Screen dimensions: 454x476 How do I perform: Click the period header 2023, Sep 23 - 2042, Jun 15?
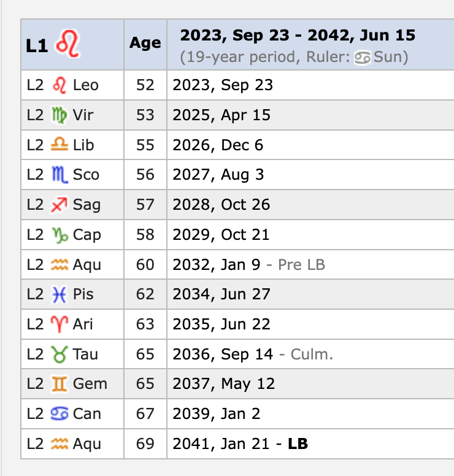[298, 35]
